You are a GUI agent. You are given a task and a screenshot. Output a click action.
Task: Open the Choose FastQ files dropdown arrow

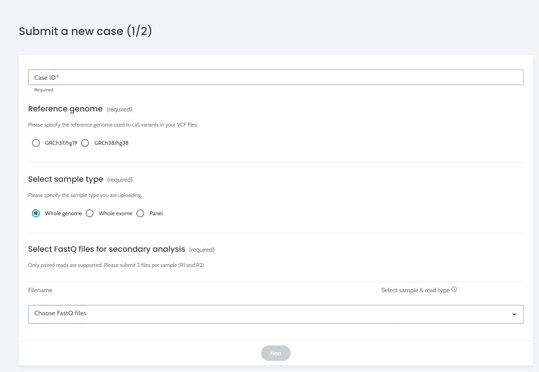point(514,314)
